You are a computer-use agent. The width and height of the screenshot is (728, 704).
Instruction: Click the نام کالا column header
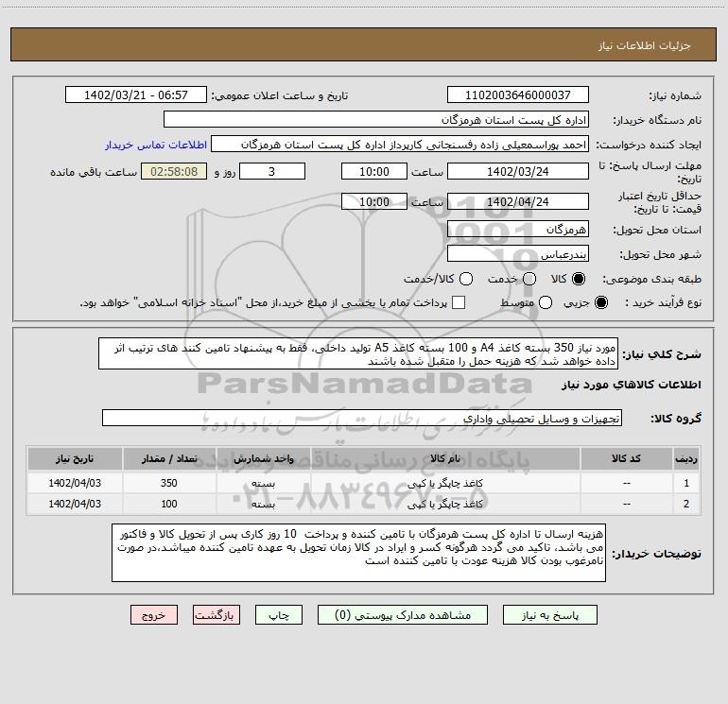click(x=445, y=458)
